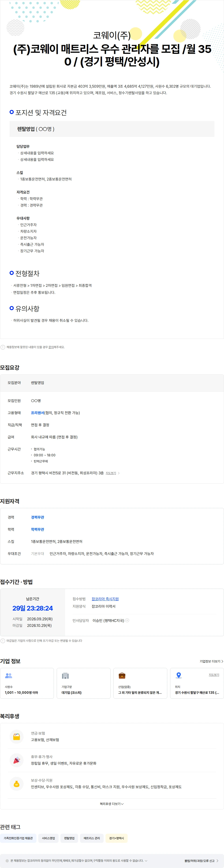Click the info icon beside 마감일 early-close notice
The width and height of the screenshot is (224, 868).
point(3,641)
